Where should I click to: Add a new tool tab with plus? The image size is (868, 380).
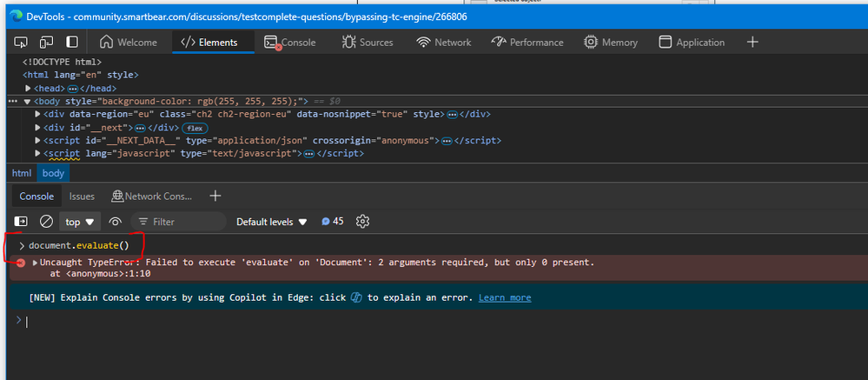coord(752,42)
